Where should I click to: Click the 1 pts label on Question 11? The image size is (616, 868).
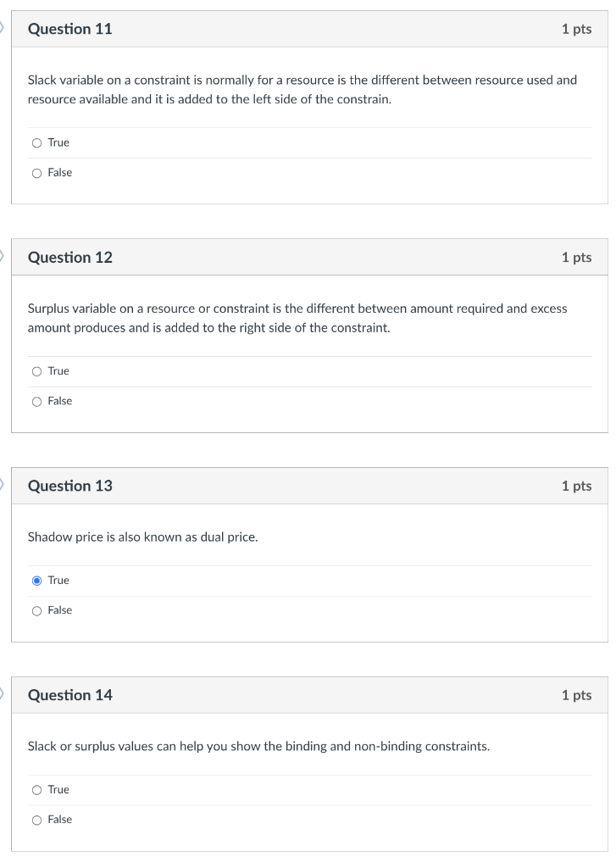tap(577, 28)
